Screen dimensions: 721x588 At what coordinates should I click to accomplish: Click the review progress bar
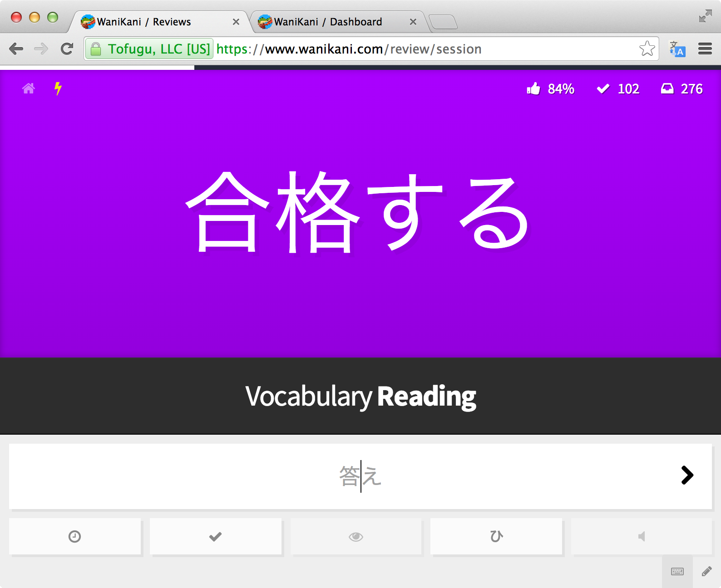click(360, 68)
